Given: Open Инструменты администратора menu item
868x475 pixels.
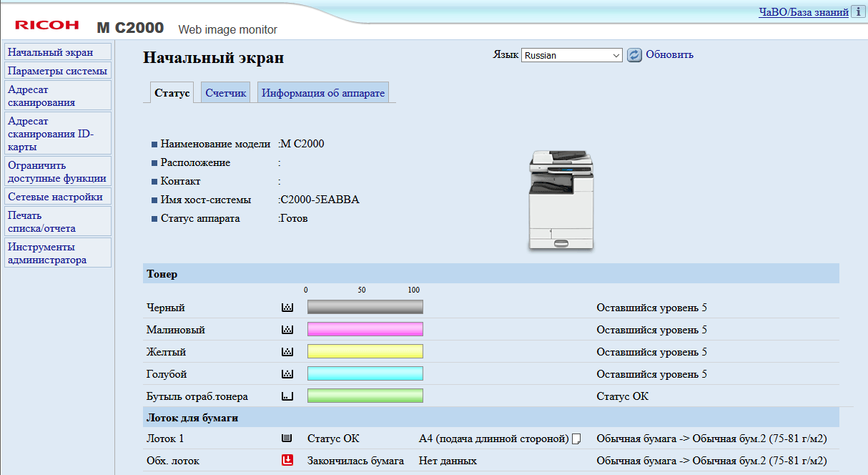Looking at the screenshot, I should pos(58,253).
